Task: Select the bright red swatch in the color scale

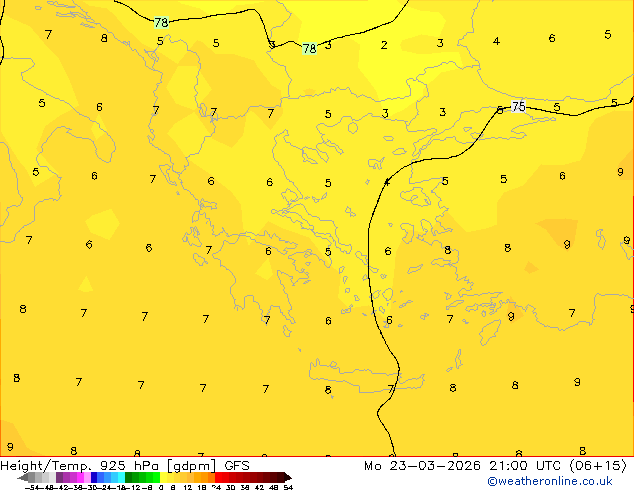Action: 218,477
